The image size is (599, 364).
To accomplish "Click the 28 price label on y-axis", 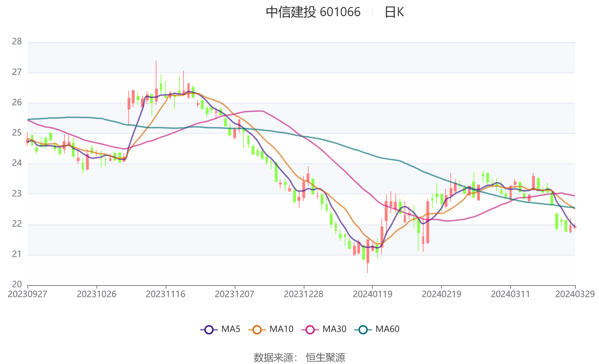I will 17,42.
